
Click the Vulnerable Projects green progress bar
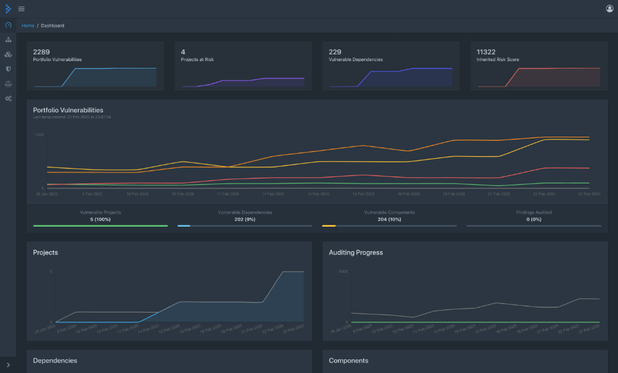coord(101,226)
